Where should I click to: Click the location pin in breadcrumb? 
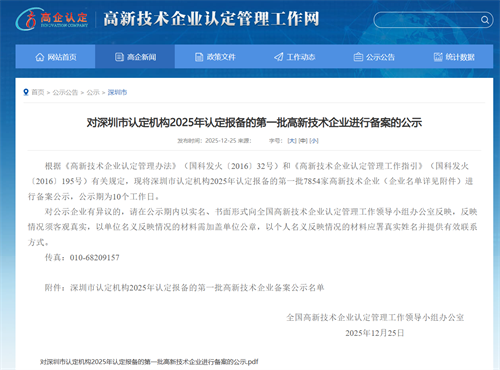tap(26, 92)
